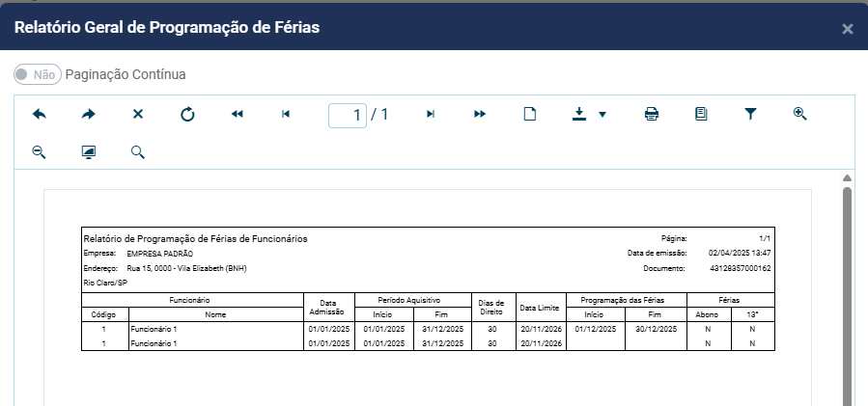The height and width of the screenshot is (406, 868).
Task: Click the cancel X toolbar icon
Action: pos(138,114)
